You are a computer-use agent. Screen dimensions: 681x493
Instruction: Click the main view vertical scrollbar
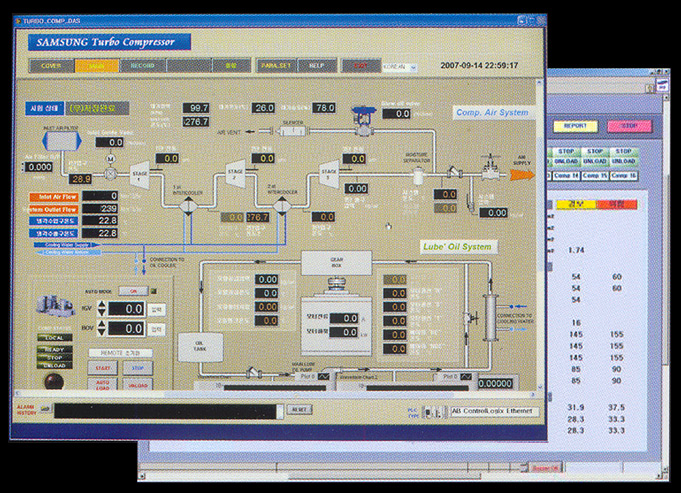(x=540, y=235)
